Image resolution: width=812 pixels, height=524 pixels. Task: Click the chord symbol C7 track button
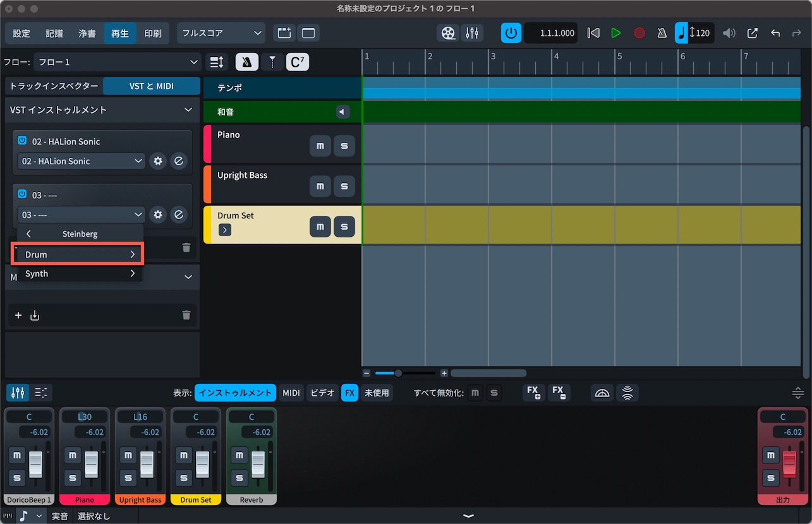click(x=298, y=62)
